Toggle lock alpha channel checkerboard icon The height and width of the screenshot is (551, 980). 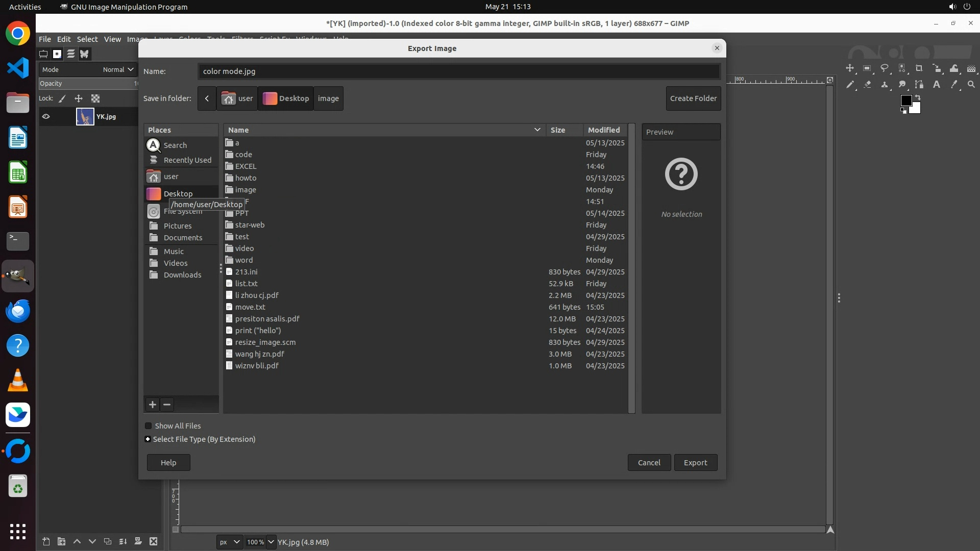(x=95, y=98)
